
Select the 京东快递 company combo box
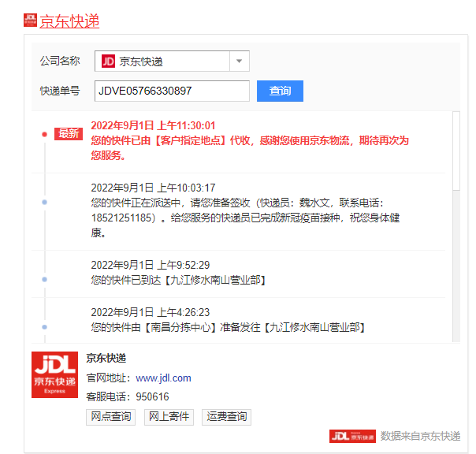[x=172, y=61]
